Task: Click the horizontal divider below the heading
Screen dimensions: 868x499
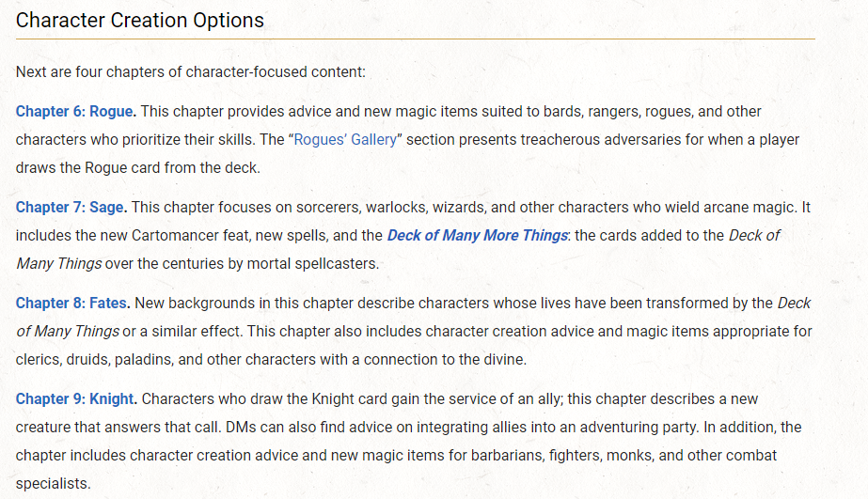Action: point(415,39)
